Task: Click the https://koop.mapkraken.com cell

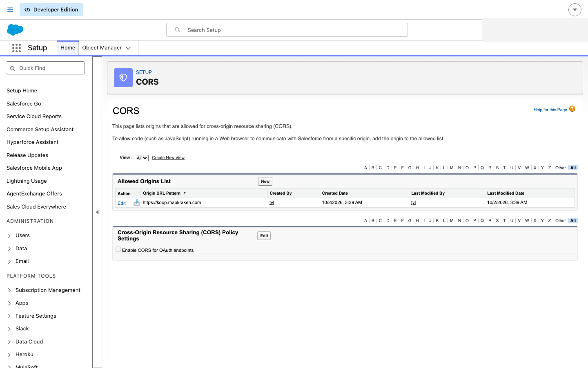Action: click(172, 203)
